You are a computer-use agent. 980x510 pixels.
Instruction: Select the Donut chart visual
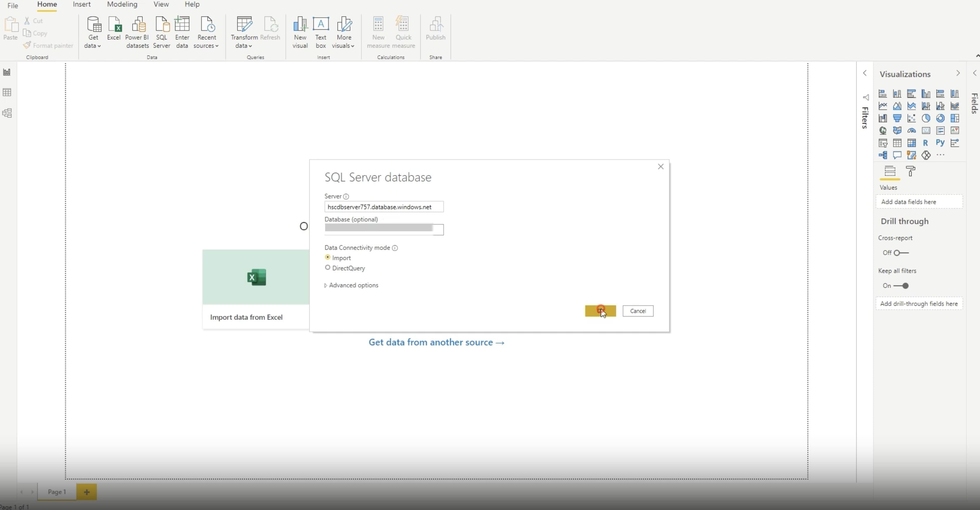(x=940, y=118)
